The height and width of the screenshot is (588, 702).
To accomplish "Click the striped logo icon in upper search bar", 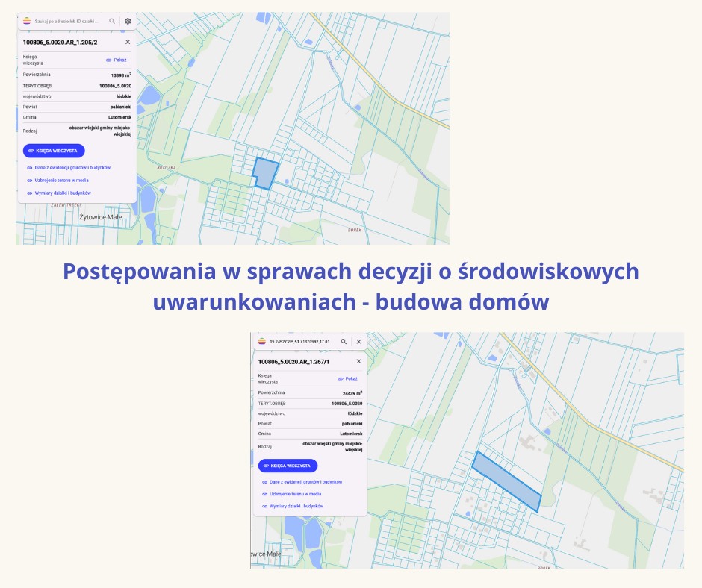I will coord(27,22).
